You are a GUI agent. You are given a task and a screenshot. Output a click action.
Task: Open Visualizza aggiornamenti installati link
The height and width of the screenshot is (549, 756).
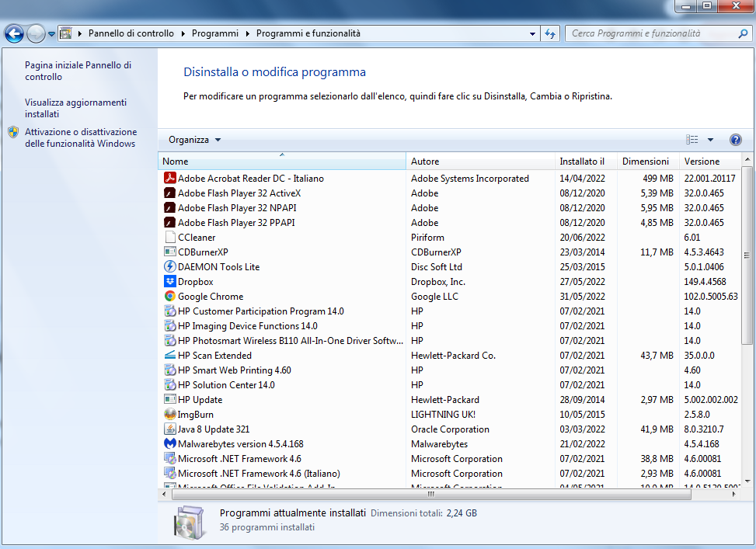pos(75,108)
